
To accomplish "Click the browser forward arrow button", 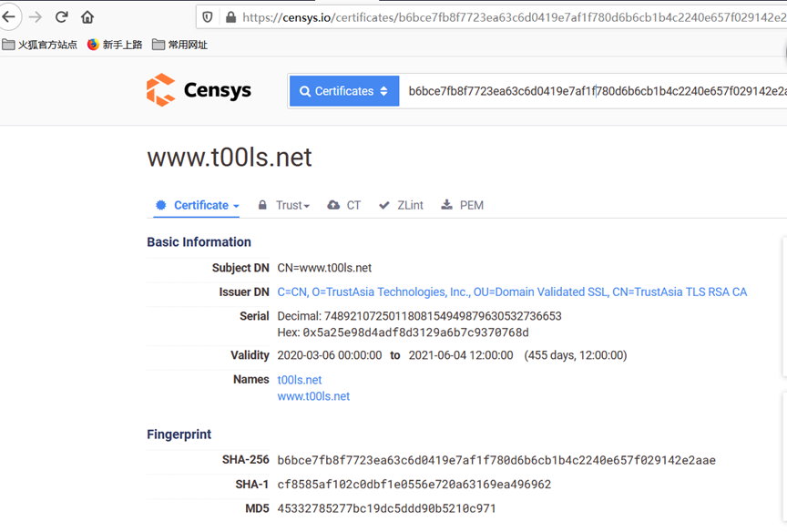I will point(36,16).
